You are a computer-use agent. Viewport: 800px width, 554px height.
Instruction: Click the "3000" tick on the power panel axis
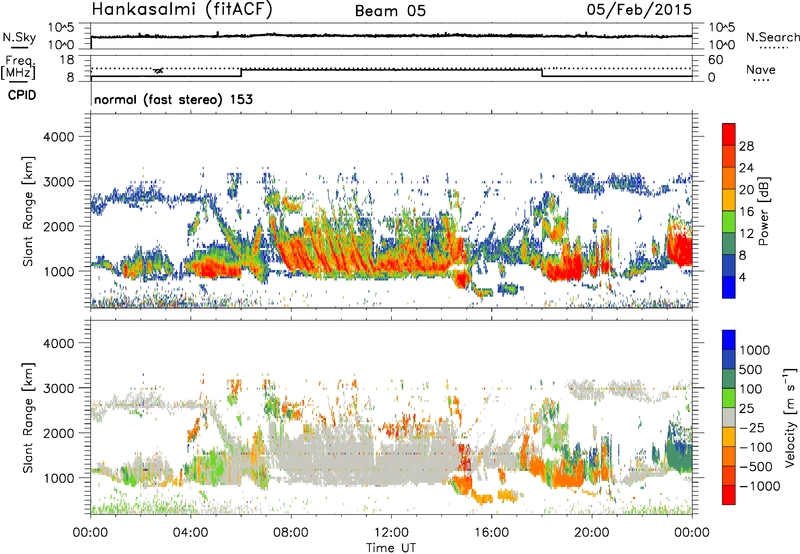(59, 182)
